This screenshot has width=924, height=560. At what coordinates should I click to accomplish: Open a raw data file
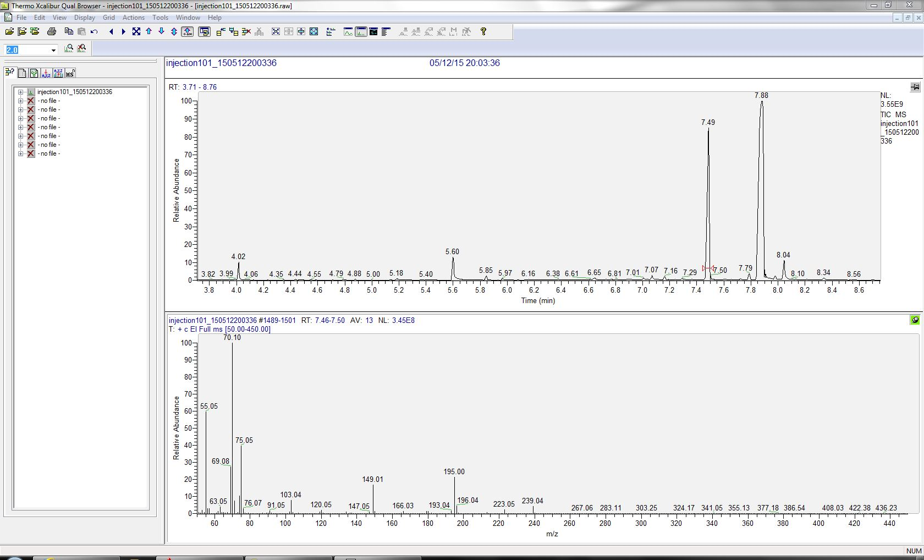[9, 31]
